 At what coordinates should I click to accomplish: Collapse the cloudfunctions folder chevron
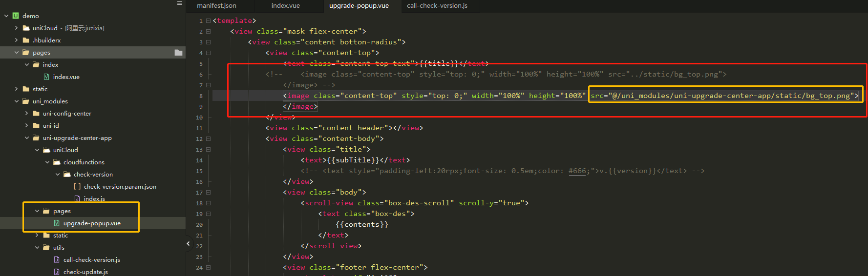[47, 162]
